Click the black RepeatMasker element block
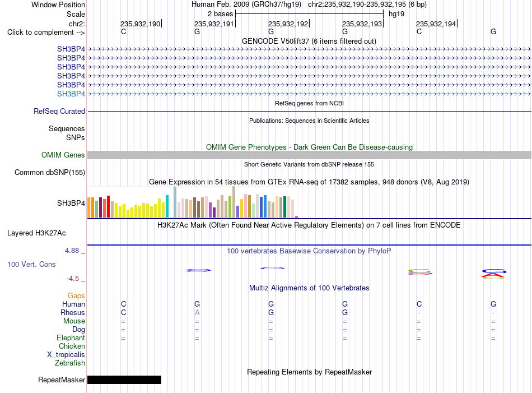The image size is (532, 393). [124, 380]
